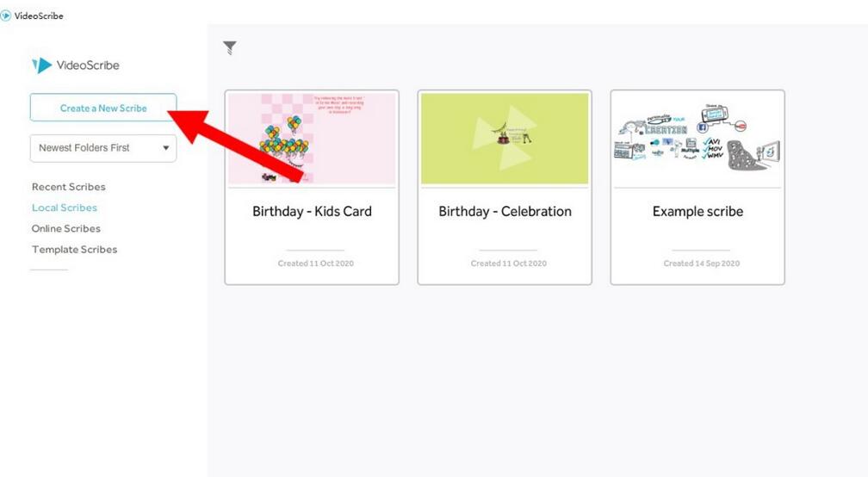Screen dimensions: 868x477
Task: Open Birthday - Kids Card thumbnail
Action: 312,139
